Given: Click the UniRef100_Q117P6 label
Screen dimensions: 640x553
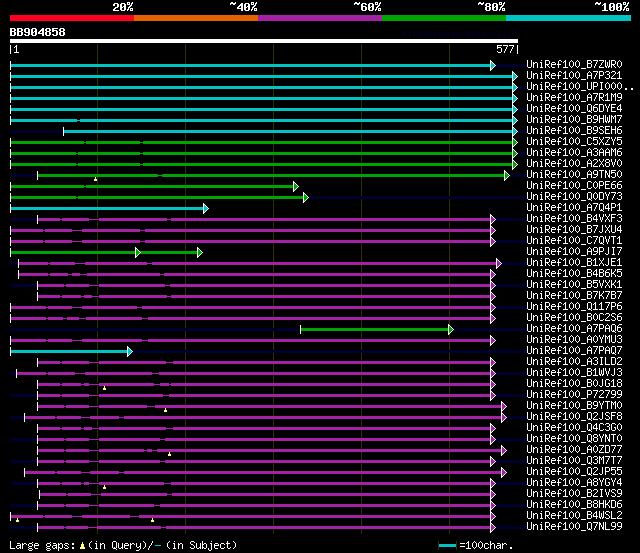Looking at the screenshot, I should [574, 307].
